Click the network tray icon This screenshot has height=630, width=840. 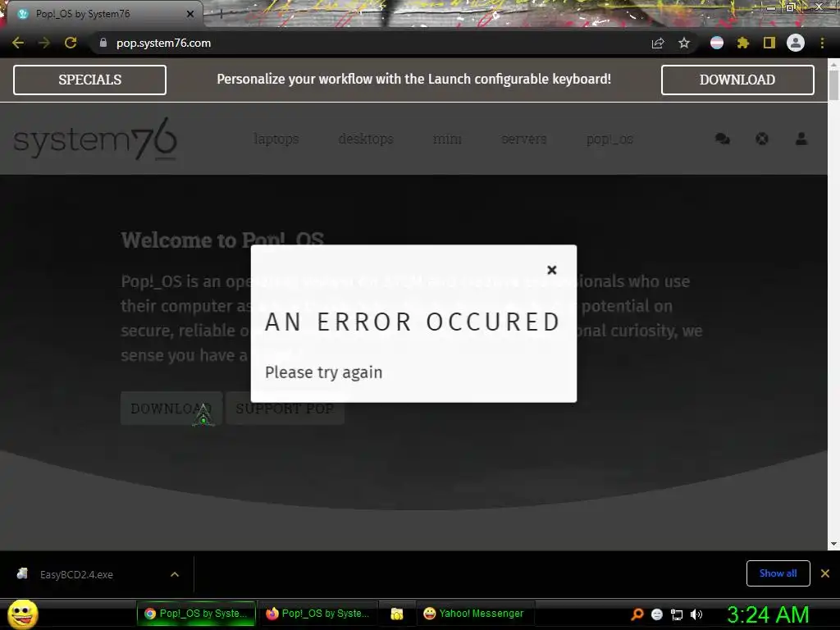677,614
